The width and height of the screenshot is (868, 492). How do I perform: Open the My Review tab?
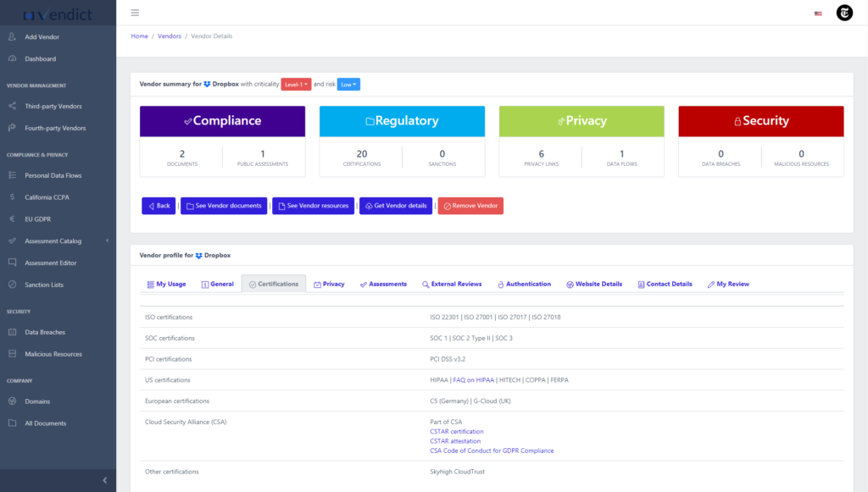click(728, 285)
